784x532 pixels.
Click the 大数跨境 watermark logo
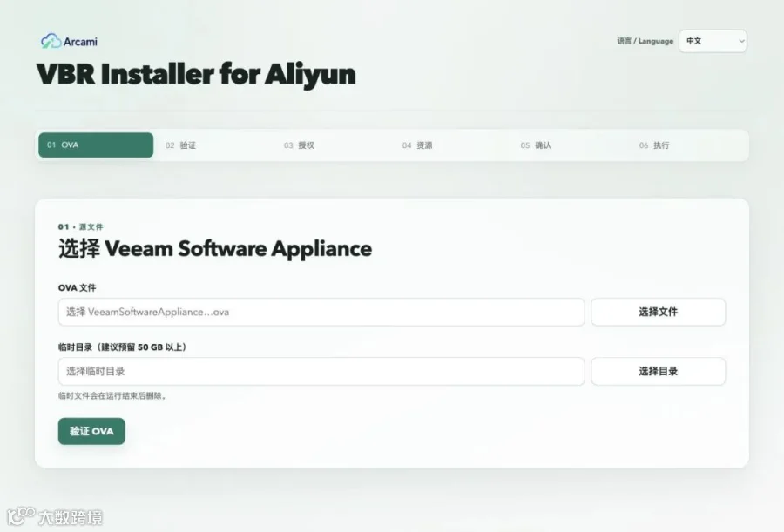(x=55, y=516)
